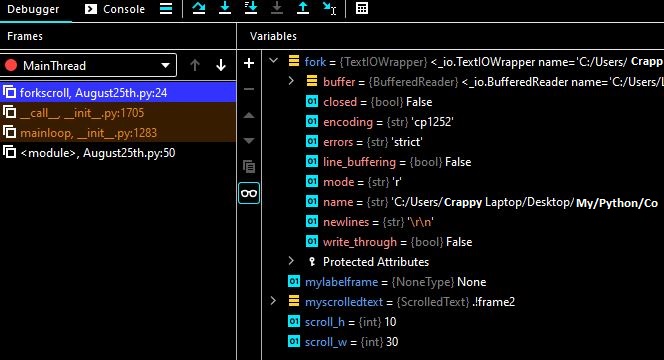Click the move watch up arrow

coord(249,115)
